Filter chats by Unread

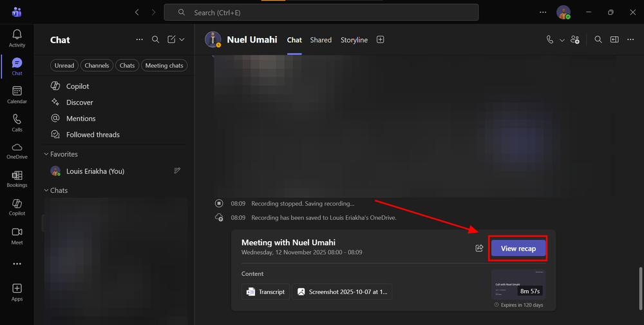click(64, 65)
